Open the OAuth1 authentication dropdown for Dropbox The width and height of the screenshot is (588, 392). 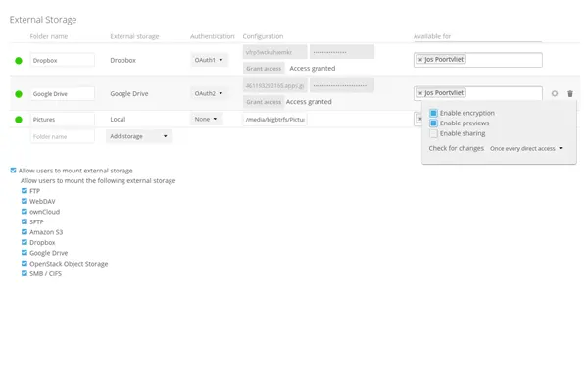[x=209, y=60]
